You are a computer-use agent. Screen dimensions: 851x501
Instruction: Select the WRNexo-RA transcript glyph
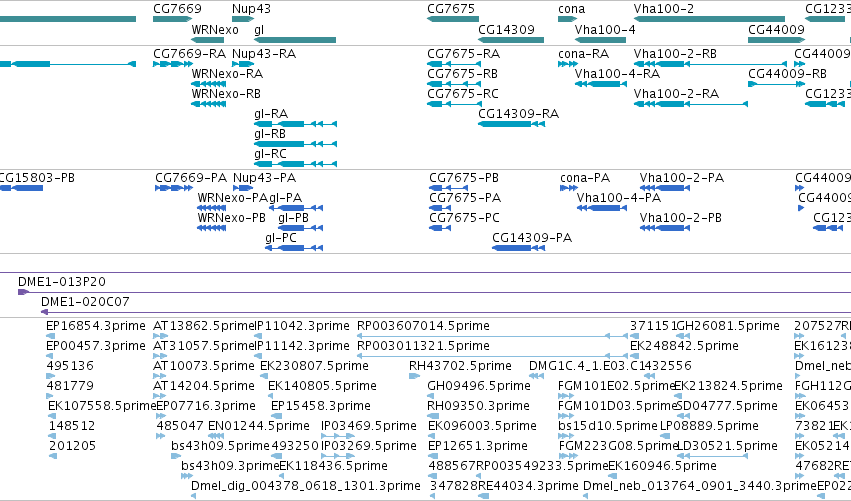click(x=208, y=84)
